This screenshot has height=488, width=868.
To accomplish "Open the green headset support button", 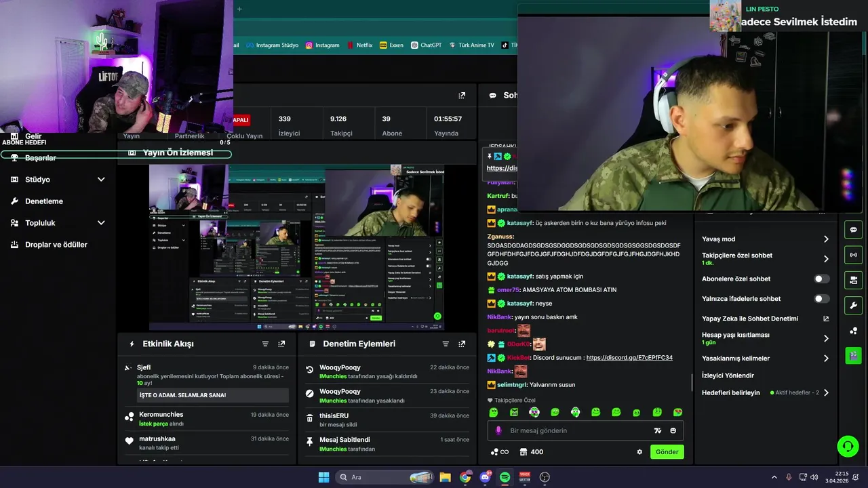I will [x=848, y=446].
